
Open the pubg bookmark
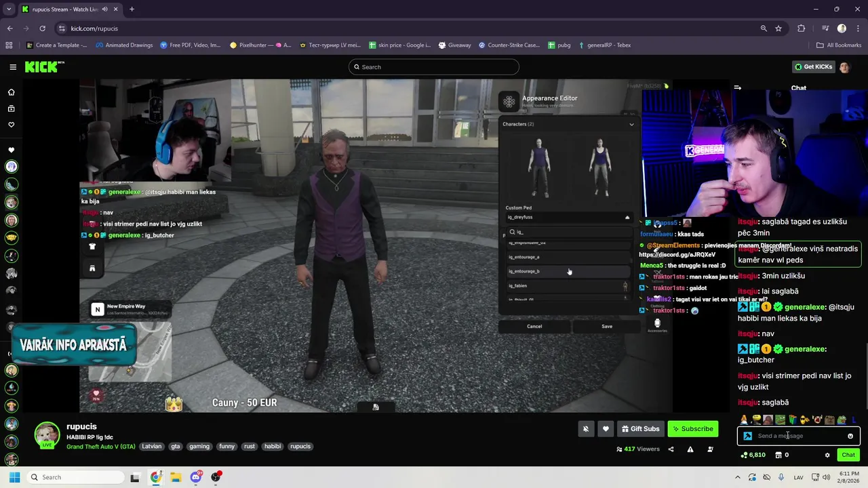pyautogui.click(x=559, y=45)
